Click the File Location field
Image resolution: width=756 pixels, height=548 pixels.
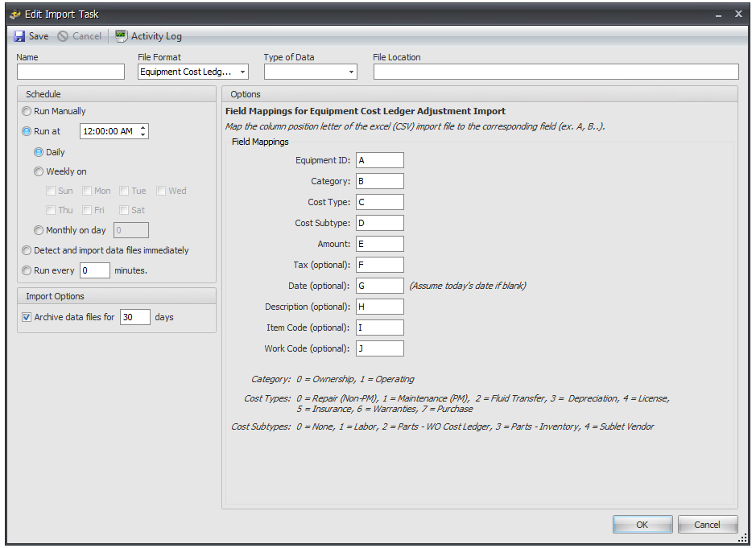tap(556, 72)
